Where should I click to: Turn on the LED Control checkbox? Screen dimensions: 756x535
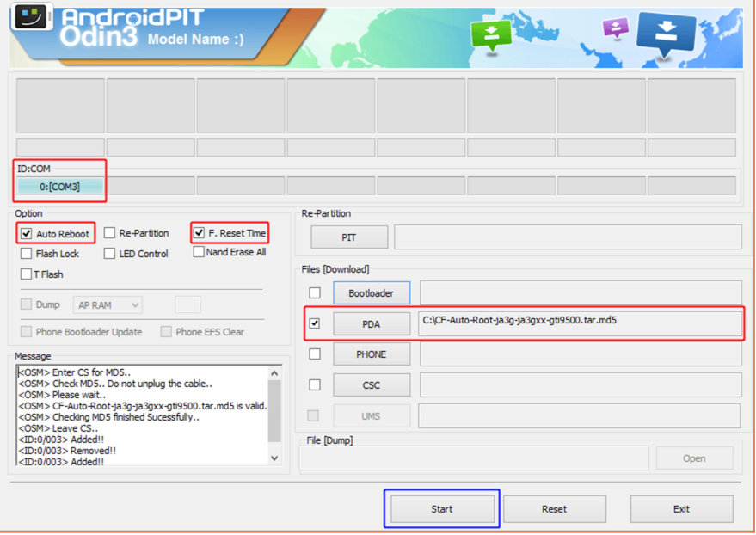[109, 254]
